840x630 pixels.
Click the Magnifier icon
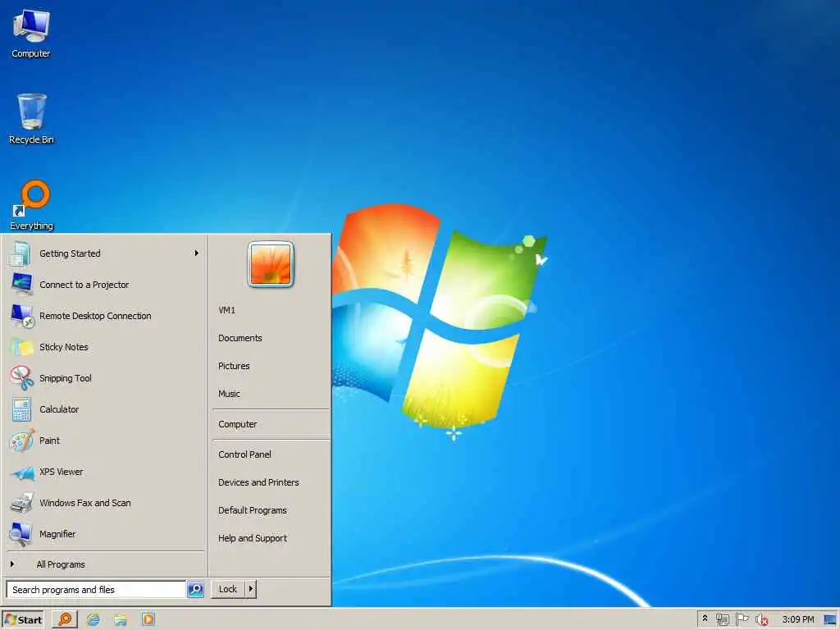[x=21, y=534]
